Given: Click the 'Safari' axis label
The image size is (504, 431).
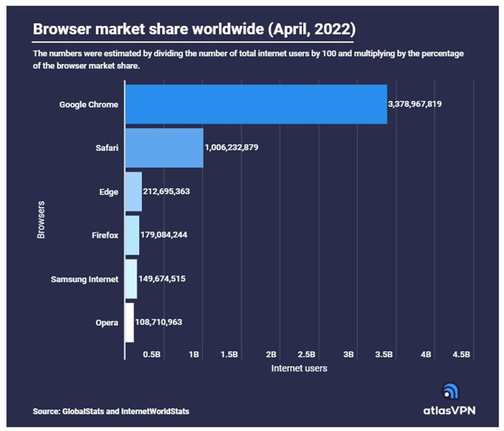Looking at the screenshot, I should click(x=107, y=148).
